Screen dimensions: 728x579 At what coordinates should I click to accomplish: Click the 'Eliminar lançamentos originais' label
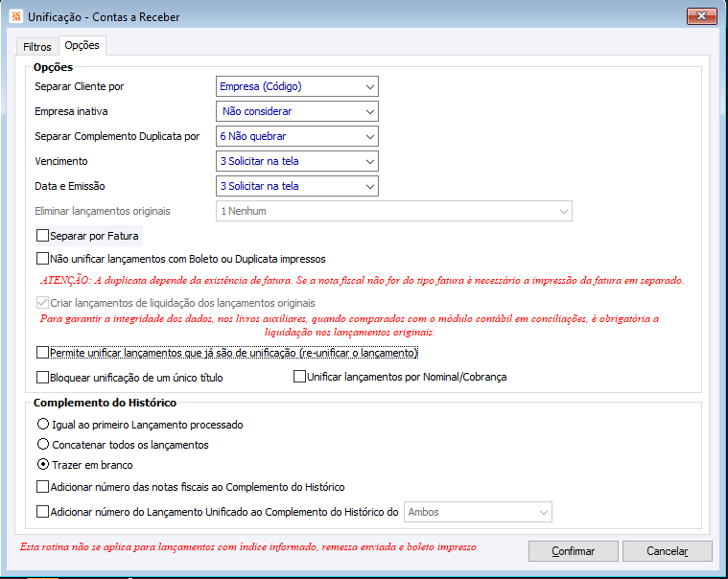103,211
